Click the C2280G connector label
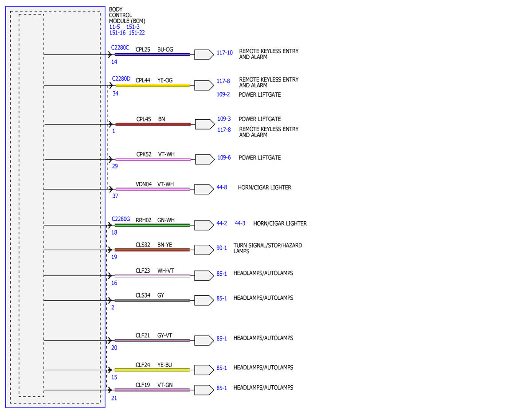The height and width of the screenshot is (411, 532). 121,219
